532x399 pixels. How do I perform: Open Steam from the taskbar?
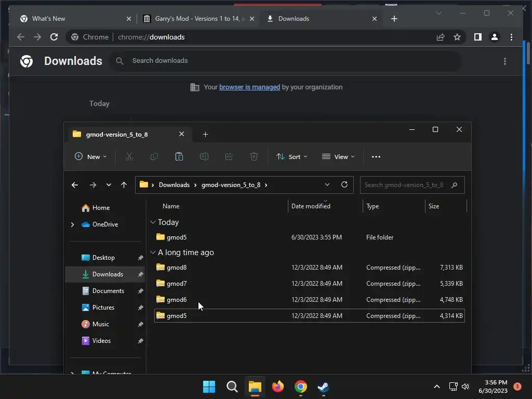tap(323, 387)
